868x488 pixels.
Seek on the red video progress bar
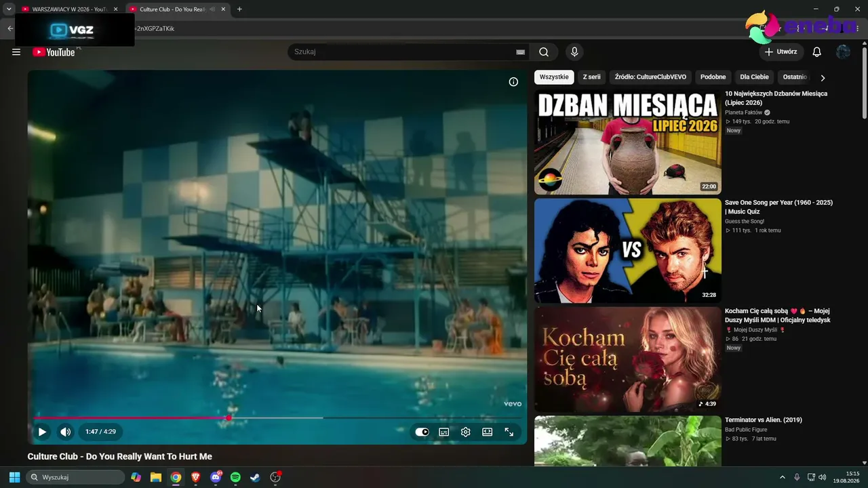[x=277, y=418]
